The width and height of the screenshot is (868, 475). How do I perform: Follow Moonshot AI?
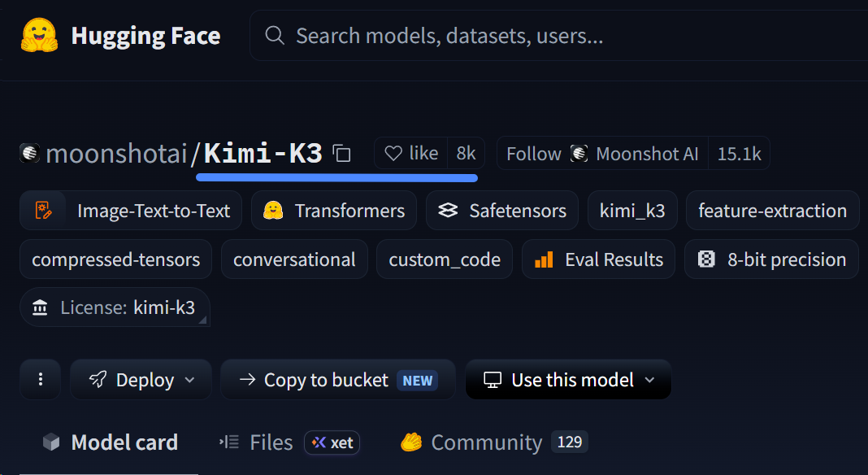coord(602,154)
